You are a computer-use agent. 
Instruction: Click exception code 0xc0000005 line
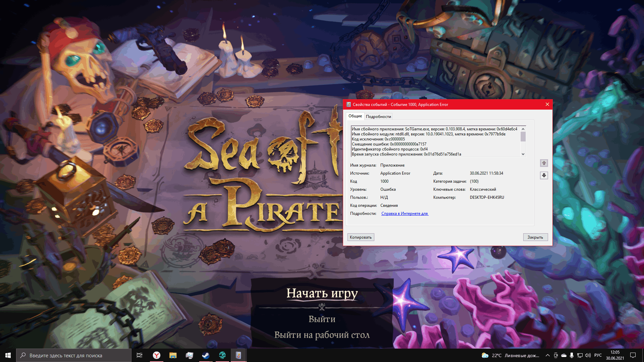click(378, 139)
